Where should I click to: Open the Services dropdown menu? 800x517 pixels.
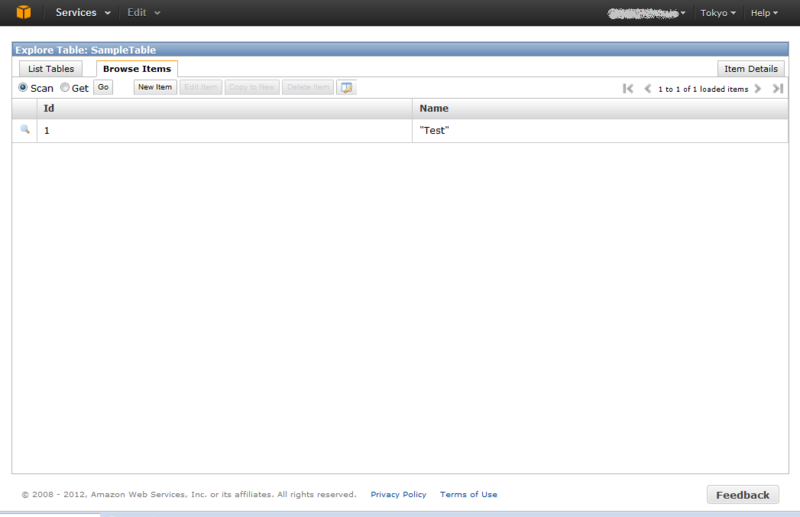(83, 12)
